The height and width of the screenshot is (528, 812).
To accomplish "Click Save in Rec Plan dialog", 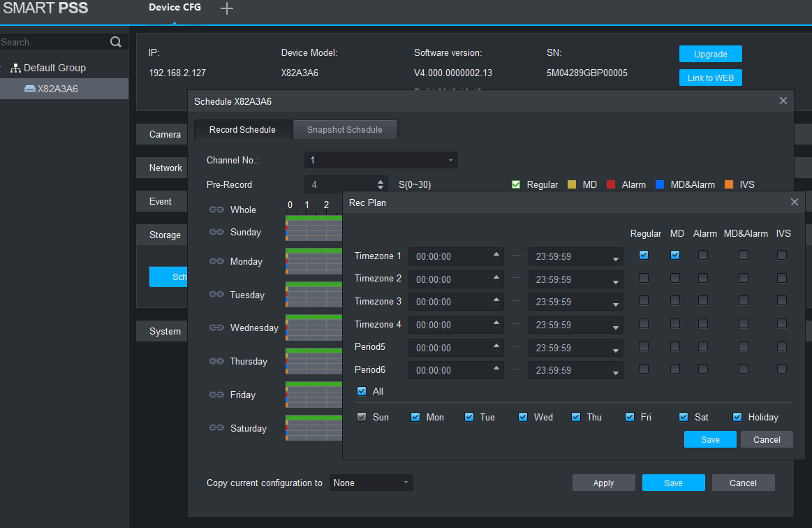I will coord(710,439).
